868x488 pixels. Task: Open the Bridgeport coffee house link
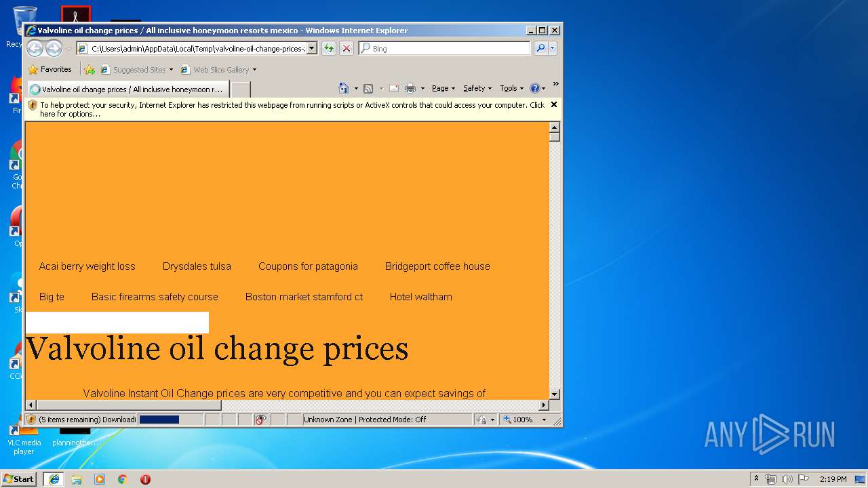[x=437, y=266]
